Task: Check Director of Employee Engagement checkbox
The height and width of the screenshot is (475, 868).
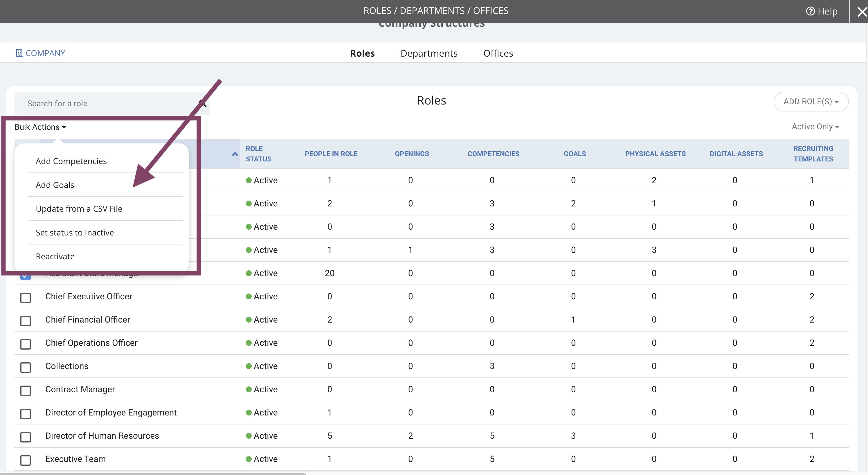Action: coord(26,414)
